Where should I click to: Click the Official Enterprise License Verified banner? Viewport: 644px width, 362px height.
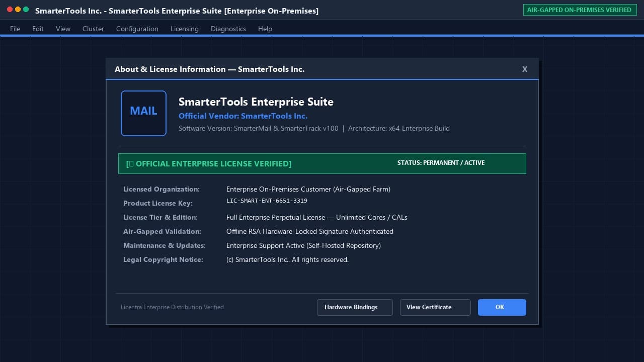click(322, 163)
